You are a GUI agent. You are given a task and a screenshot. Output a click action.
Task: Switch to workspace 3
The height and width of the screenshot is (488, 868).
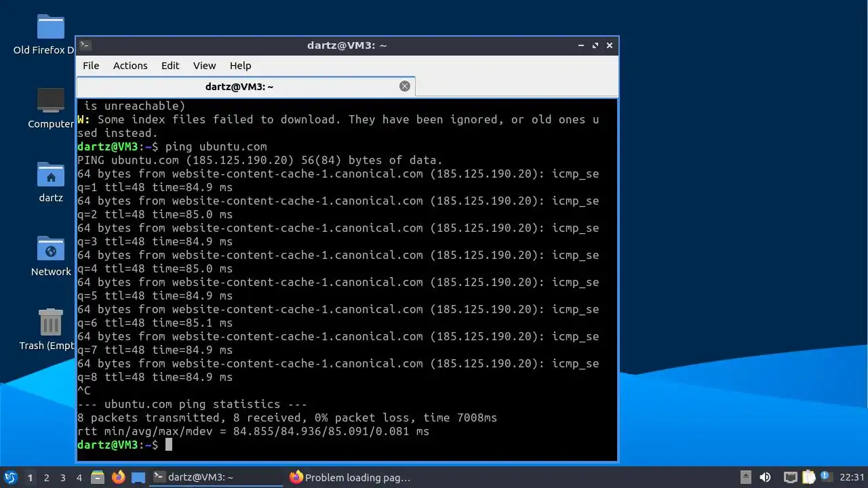point(63,478)
